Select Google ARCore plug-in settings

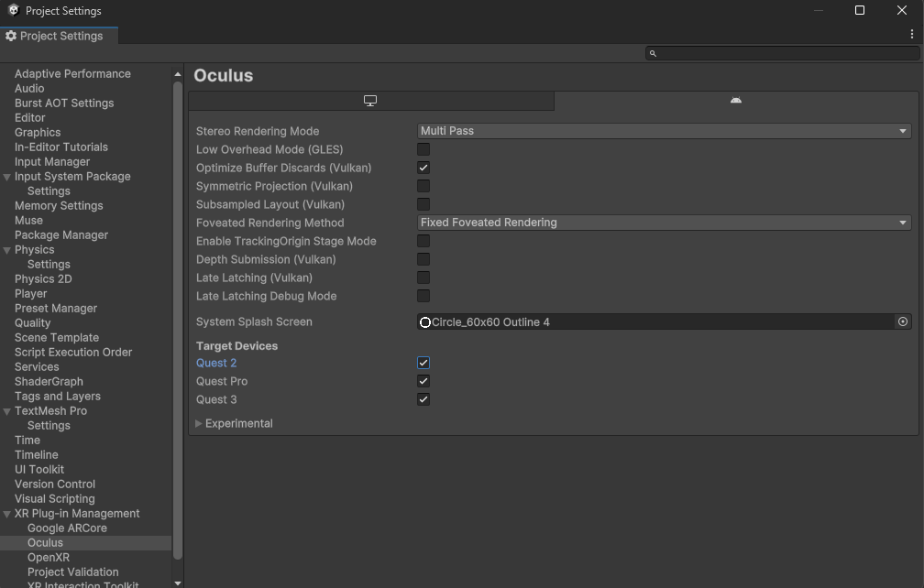point(67,528)
